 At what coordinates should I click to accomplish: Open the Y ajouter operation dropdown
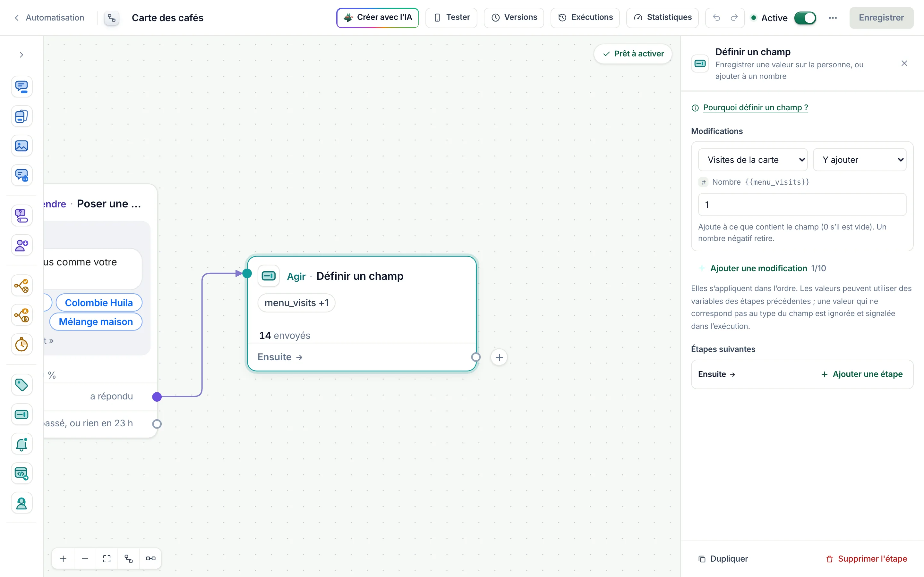pyautogui.click(x=860, y=160)
